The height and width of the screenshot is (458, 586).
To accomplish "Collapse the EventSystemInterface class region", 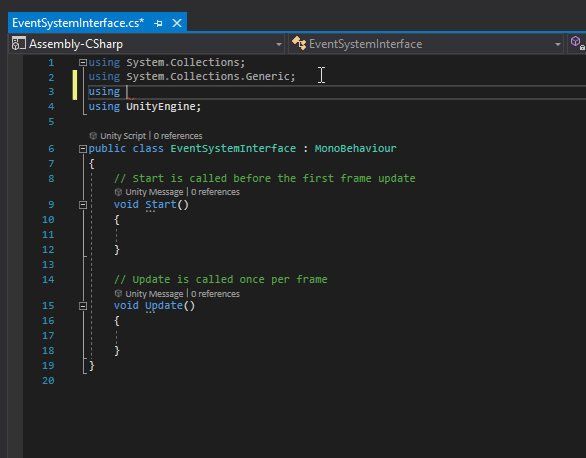I will [x=83, y=149].
